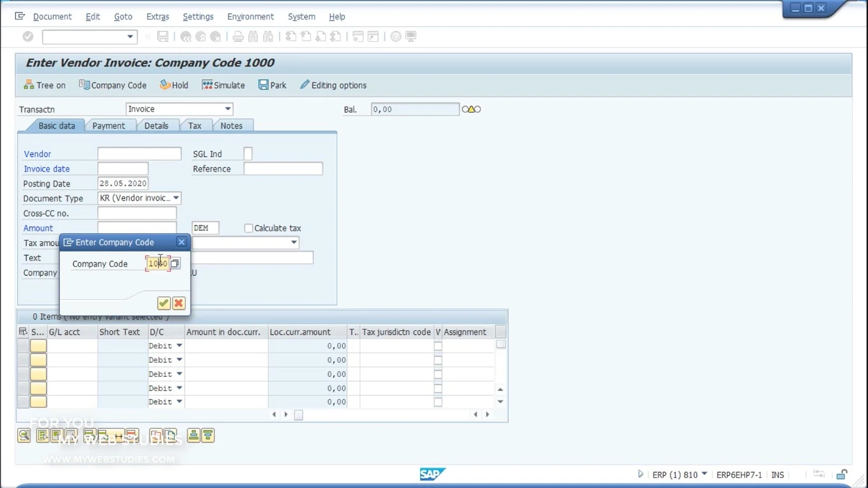
Task: Open Debit dropdown in first item row
Action: (179, 346)
